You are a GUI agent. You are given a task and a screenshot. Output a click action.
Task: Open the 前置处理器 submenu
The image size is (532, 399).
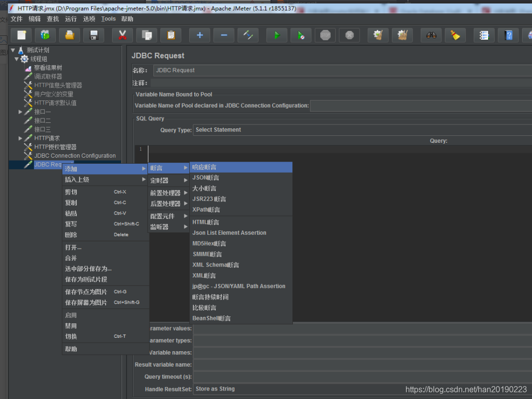point(169,193)
